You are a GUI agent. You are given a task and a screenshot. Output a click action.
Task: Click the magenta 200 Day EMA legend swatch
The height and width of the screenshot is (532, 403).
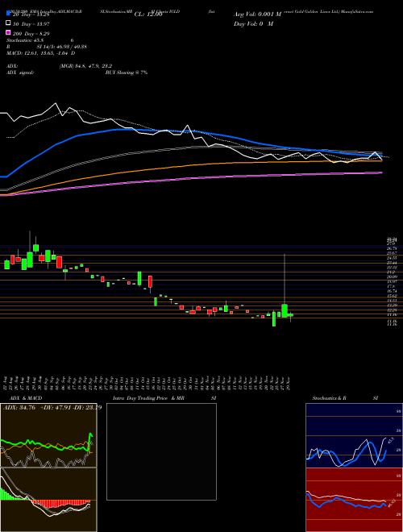click(x=8, y=33)
